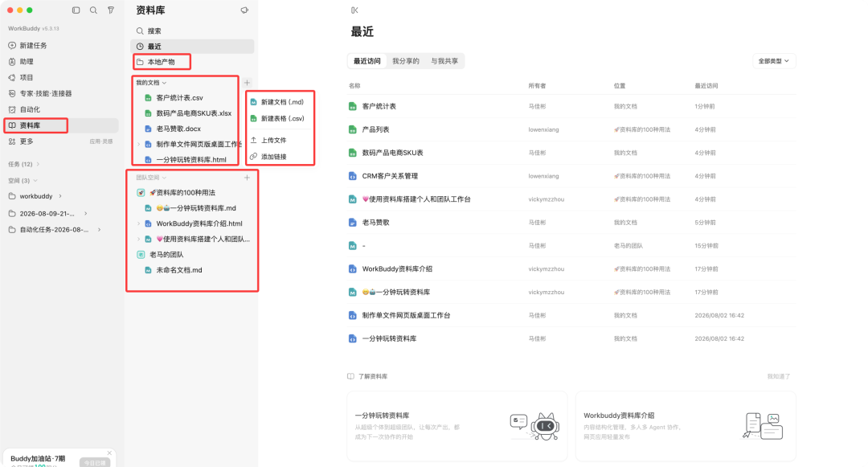Image resolution: width=868 pixels, height=467 pixels.
Task: Toggle the sidebar layout icon
Action: tap(76, 10)
